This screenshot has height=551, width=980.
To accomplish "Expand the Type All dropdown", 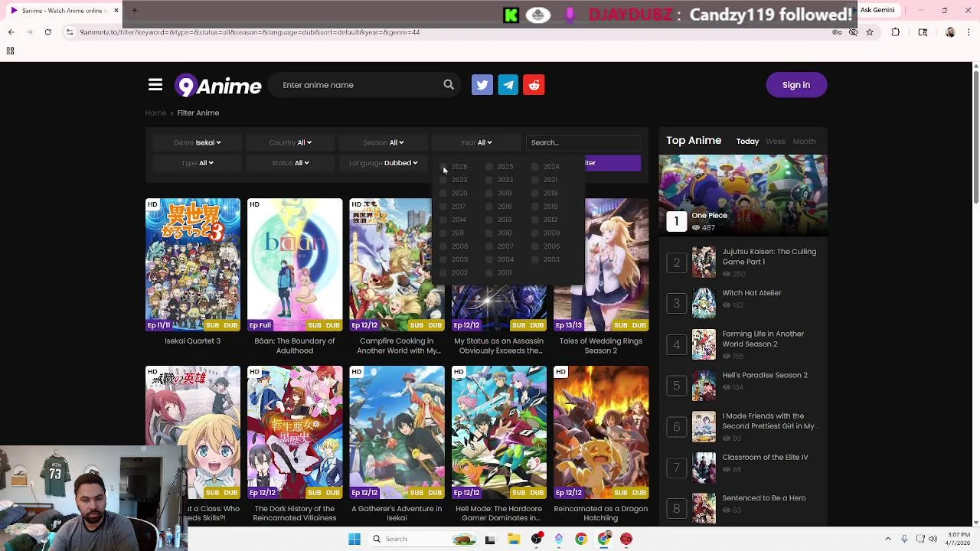I will coord(198,163).
